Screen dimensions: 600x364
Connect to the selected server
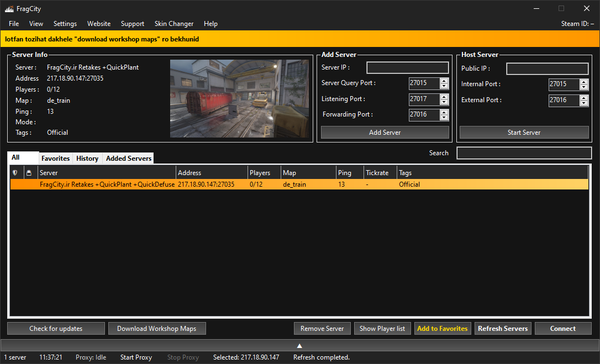coord(563,329)
